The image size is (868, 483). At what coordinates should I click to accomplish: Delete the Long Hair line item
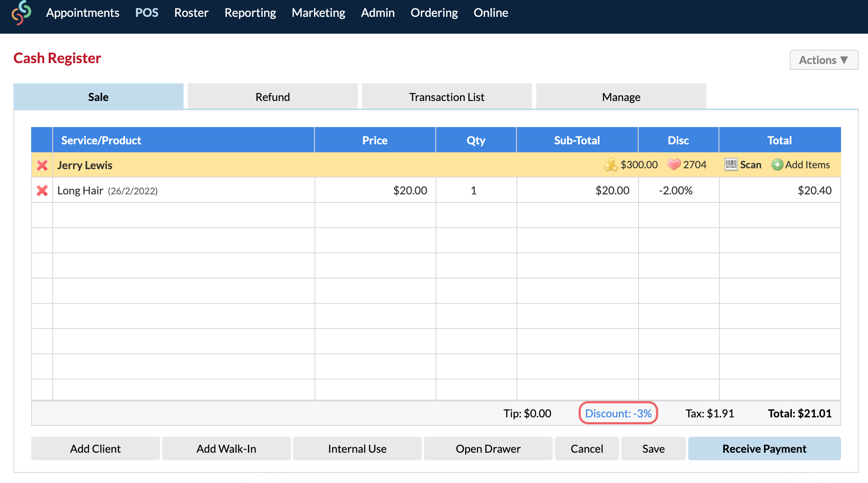pyautogui.click(x=42, y=191)
